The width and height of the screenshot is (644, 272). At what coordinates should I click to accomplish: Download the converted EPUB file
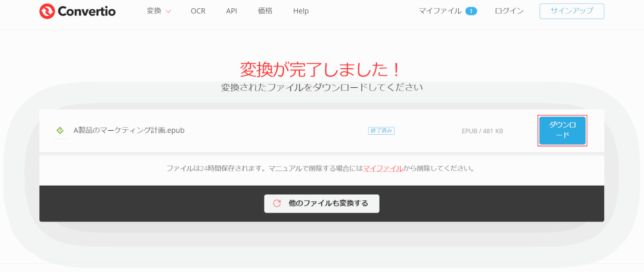[562, 130]
